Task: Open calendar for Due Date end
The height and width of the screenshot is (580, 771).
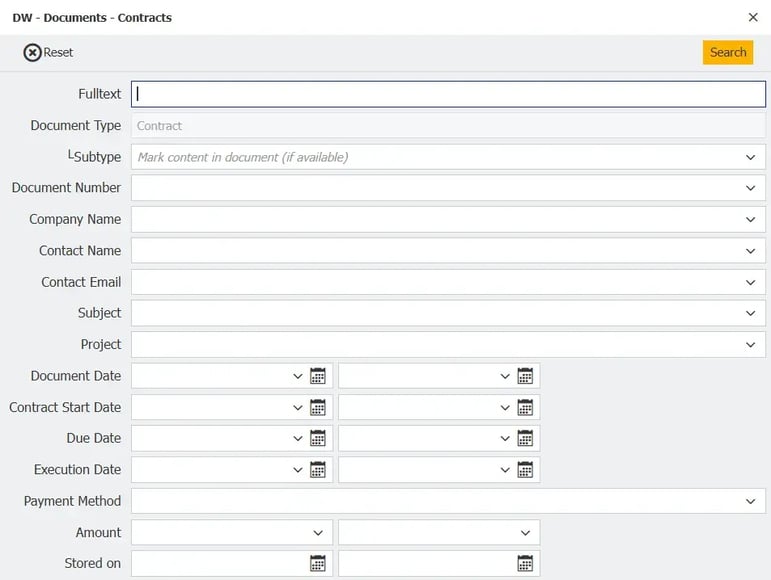Action: click(x=525, y=438)
